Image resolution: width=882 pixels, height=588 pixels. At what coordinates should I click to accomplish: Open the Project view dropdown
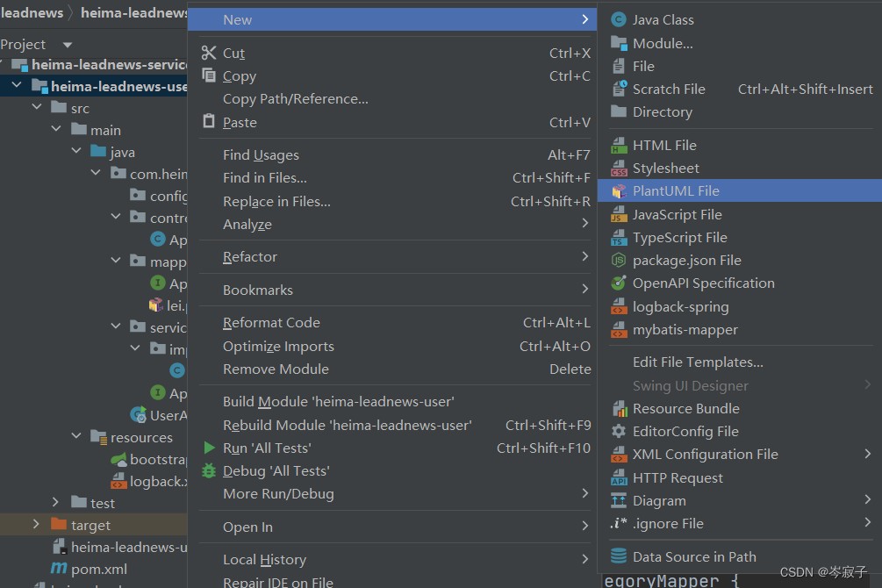click(68, 45)
